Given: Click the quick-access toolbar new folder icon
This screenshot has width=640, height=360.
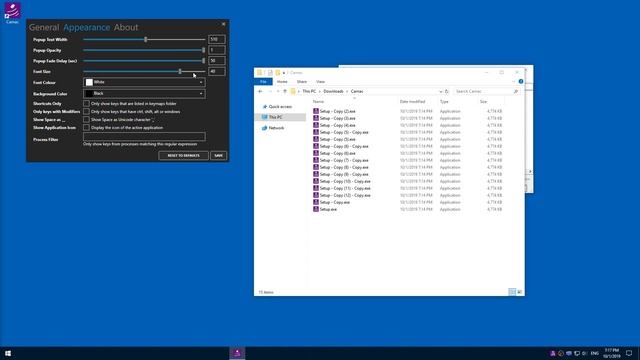Looking at the screenshot, I should click(278, 73).
